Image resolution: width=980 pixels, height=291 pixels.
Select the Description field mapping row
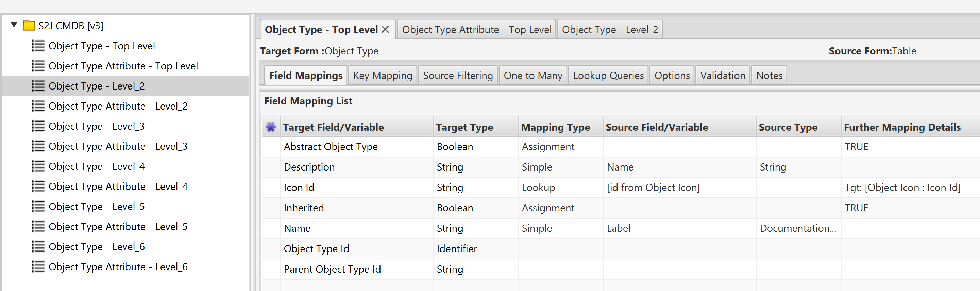[621, 167]
